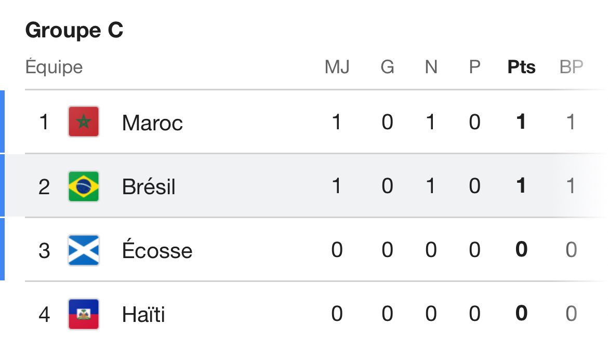Open the Brésil team link
Image resolution: width=608 pixels, height=364 pixels.
click(149, 186)
